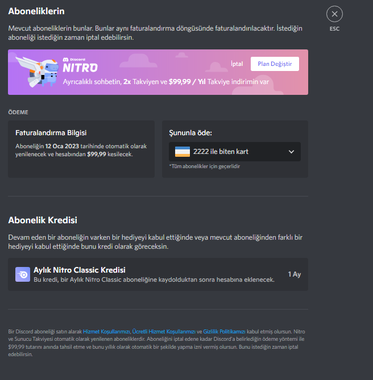373x380 pixels.
Task: Click the Abonelik Kredisi heading
Action: pos(43,220)
